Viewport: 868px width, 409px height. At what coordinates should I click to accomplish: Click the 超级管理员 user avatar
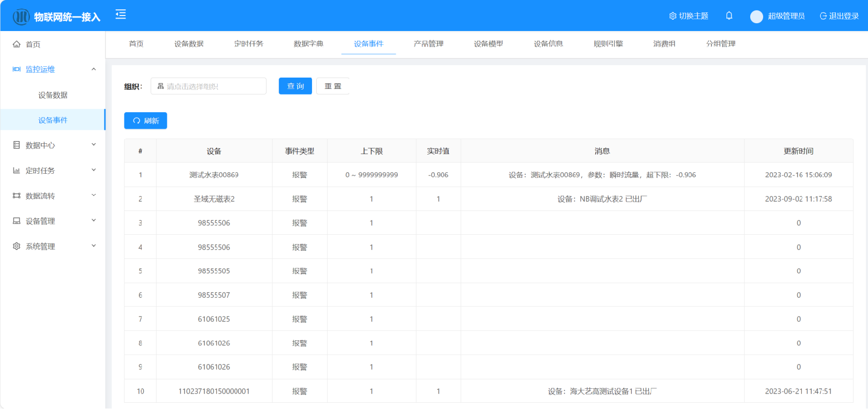coord(756,17)
